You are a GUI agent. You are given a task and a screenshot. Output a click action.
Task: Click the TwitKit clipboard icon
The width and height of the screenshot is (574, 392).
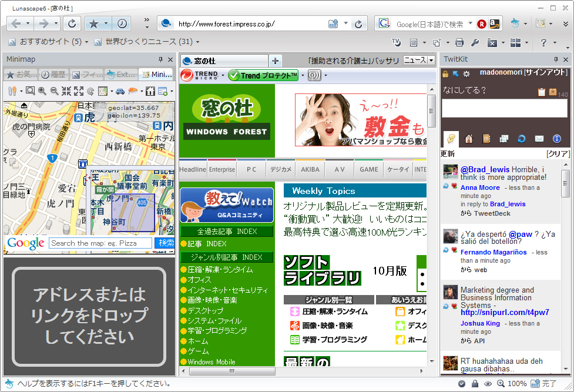click(542, 92)
